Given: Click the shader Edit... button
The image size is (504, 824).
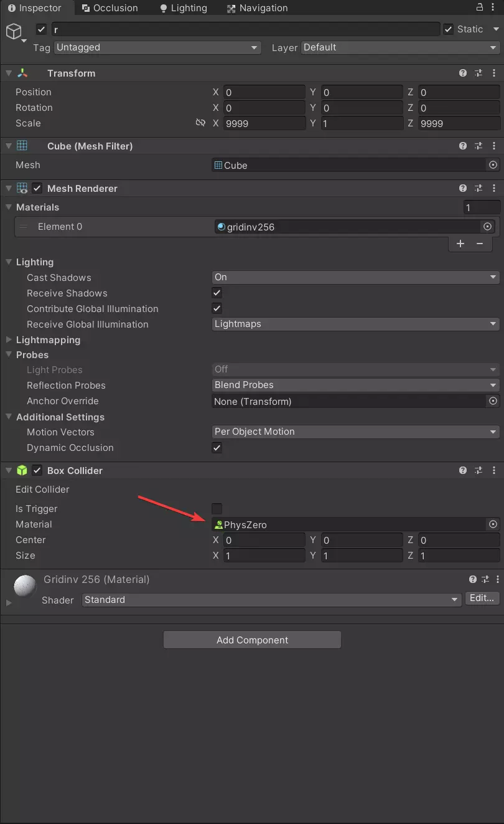Looking at the screenshot, I should pyautogui.click(x=482, y=599).
